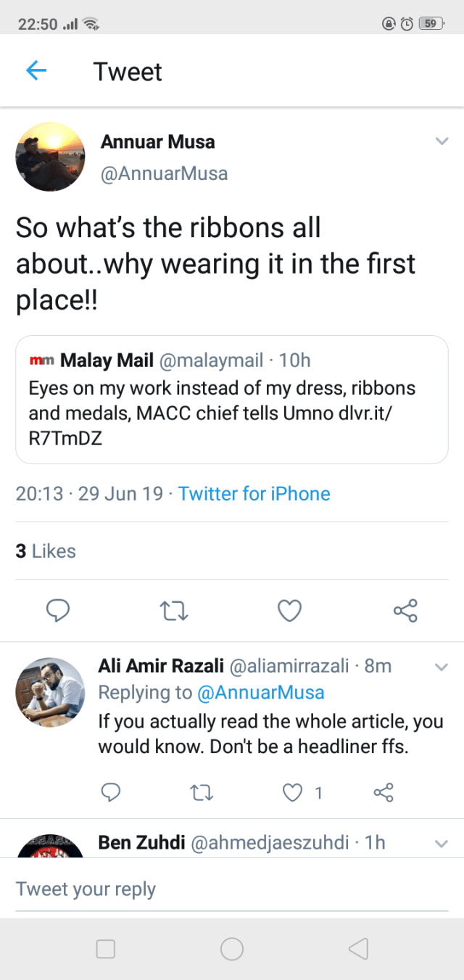This screenshot has height=980, width=464.
Task: Open options chevron on Annuar Musa's tweet
Action: (442, 141)
